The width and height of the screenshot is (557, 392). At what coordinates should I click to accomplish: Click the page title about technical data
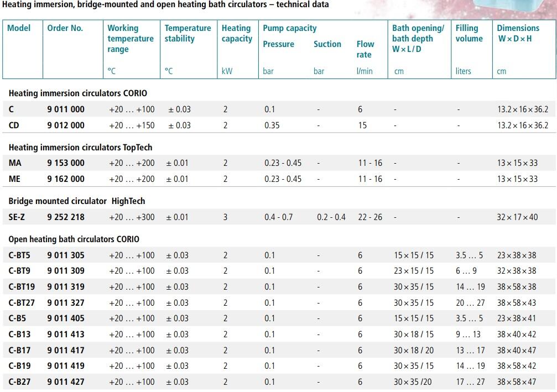coord(165,4)
